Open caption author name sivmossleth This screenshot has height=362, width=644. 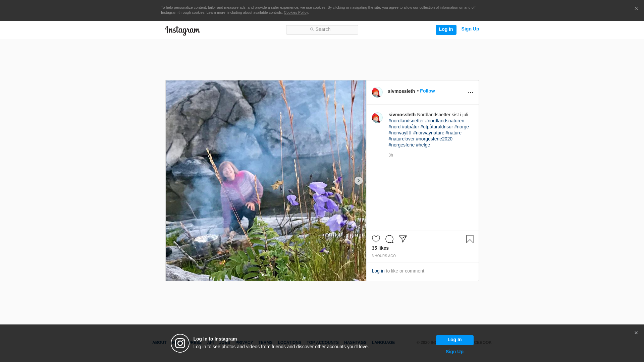402,115
